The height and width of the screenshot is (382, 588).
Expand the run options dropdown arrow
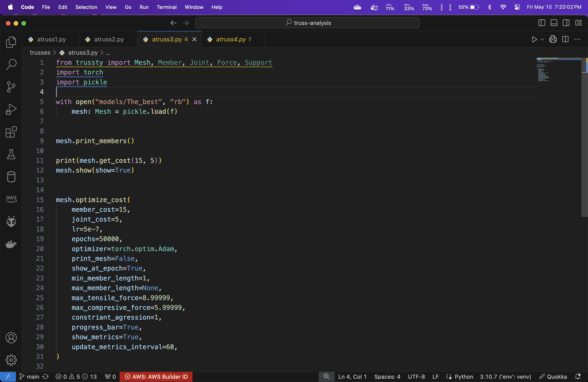542,39
